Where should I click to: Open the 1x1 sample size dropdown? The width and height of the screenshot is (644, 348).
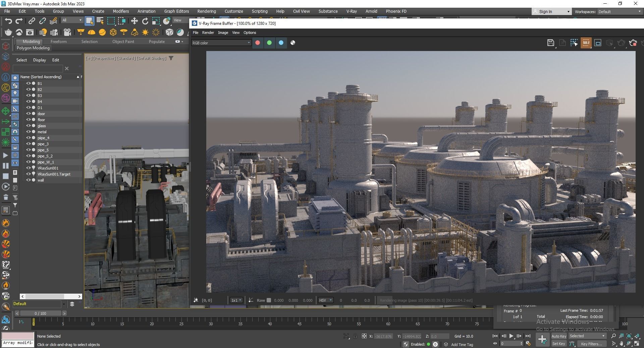click(x=236, y=300)
